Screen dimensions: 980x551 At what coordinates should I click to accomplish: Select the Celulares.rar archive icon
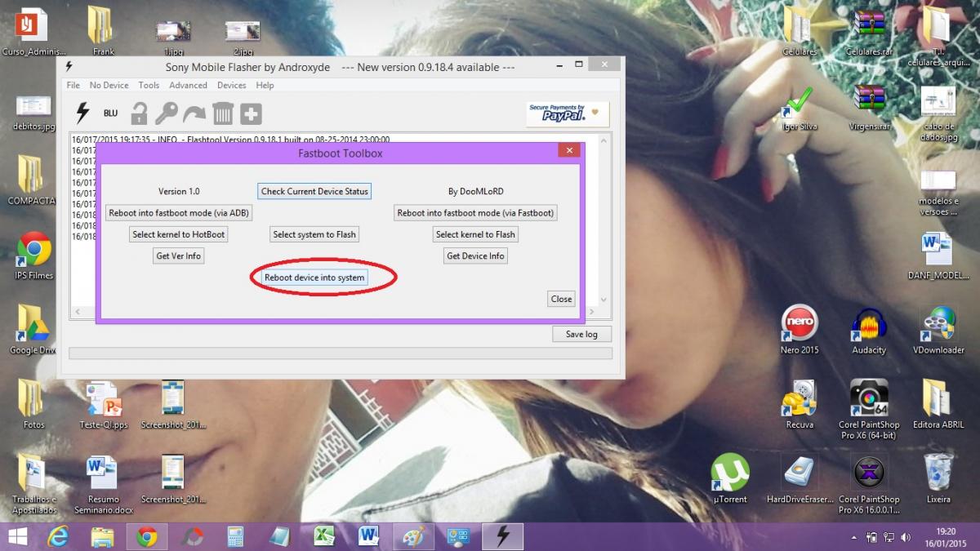click(x=869, y=32)
